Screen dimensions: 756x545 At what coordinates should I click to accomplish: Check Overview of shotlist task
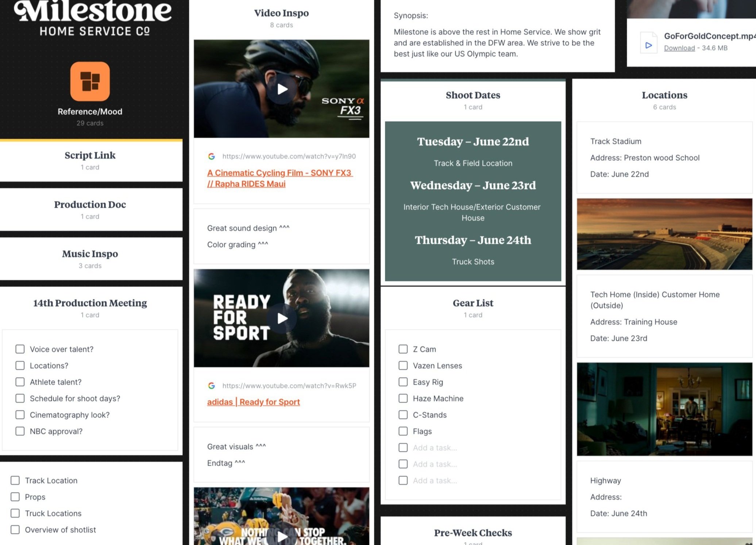pos(15,530)
